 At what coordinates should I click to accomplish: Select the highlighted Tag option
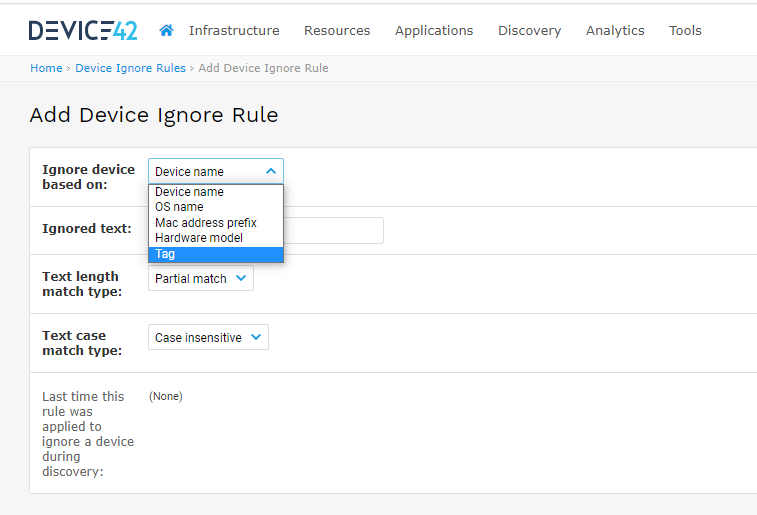pos(216,254)
